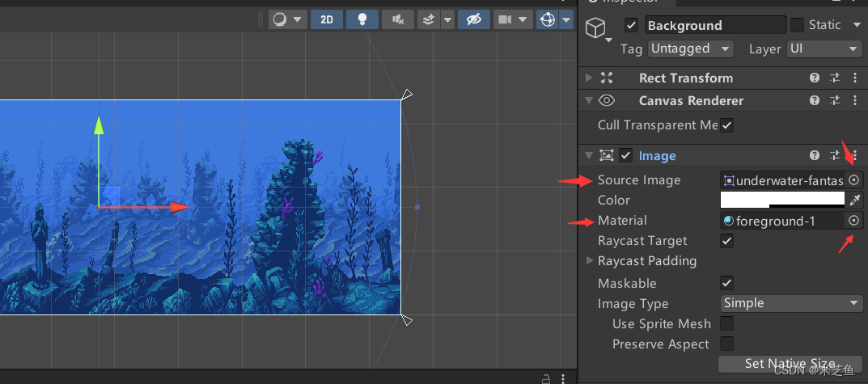Click the Set Native Size button
This screenshot has height=384, width=868.
tap(790, 364)
